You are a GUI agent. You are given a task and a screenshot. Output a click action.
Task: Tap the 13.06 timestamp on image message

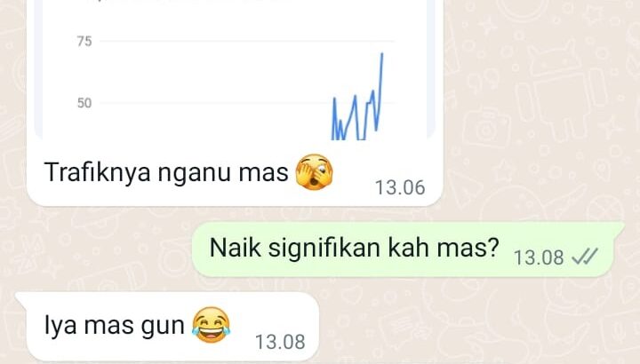tap(400, 188)
